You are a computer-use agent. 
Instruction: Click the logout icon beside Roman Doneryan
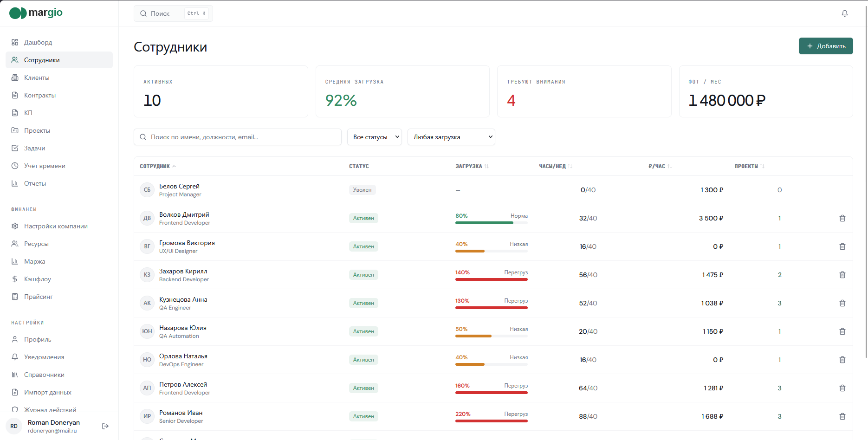[105, 426]
